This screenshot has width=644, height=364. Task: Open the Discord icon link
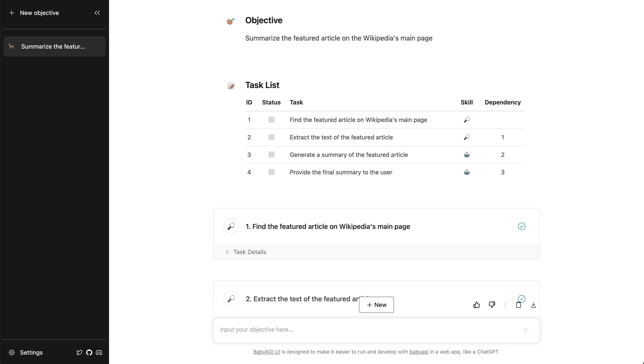tap(99, 352)
